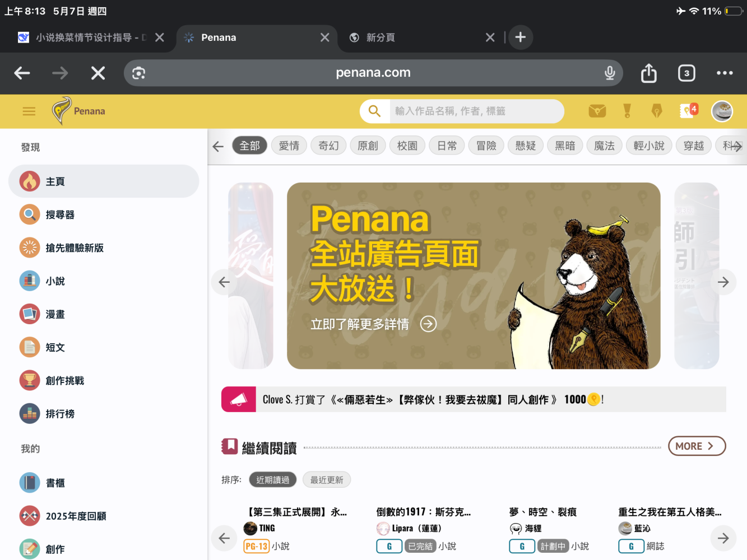The width and height of the screenshot is (747, 560).
Task: Filter by 魔法 category
Action: point(605,146)
